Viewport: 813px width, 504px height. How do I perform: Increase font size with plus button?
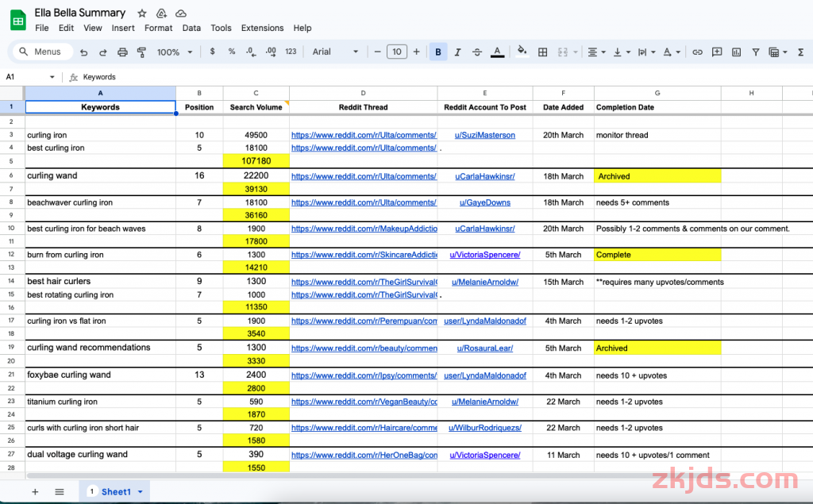[x=416, y=52]
